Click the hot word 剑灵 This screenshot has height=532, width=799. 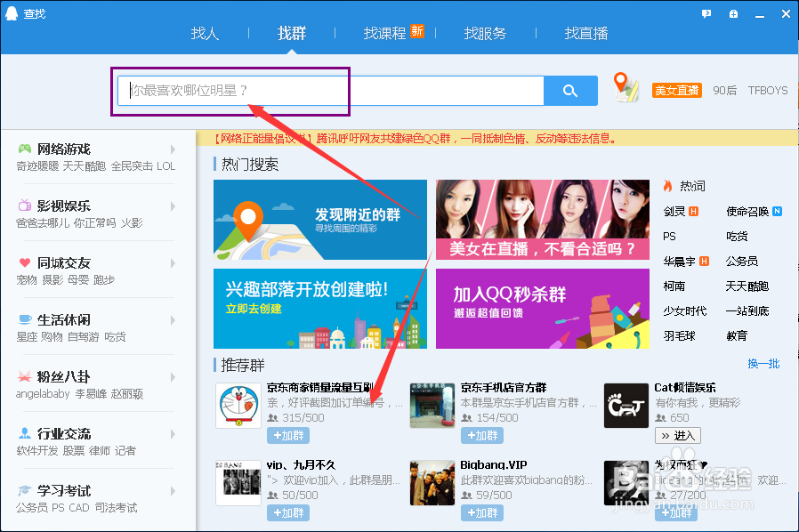pyautogui.click(x=674, y=212)
